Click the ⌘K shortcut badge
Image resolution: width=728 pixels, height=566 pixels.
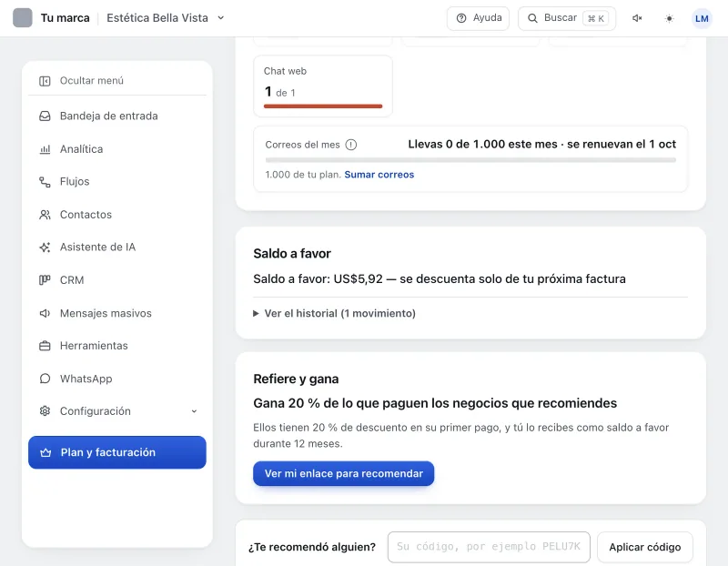pyautogui.click(x=596, y=18)
